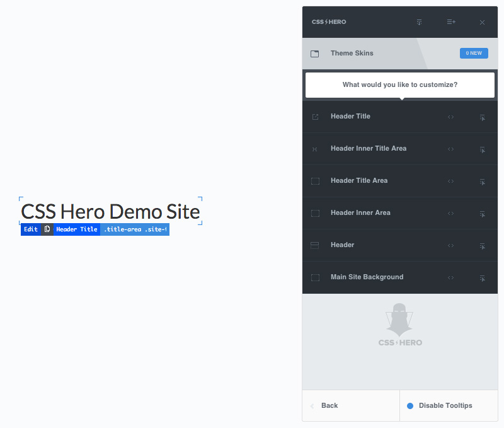Open Theme Skins section
504x428 pixels.
tap(400, 54)
